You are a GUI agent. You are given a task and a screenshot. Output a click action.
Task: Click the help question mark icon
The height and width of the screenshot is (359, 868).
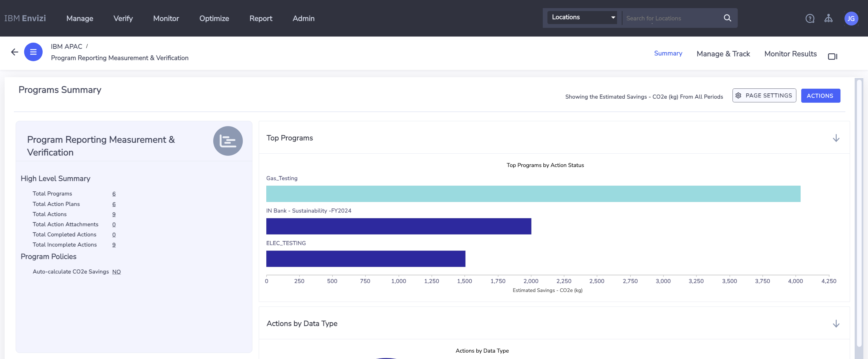point(810,19)
